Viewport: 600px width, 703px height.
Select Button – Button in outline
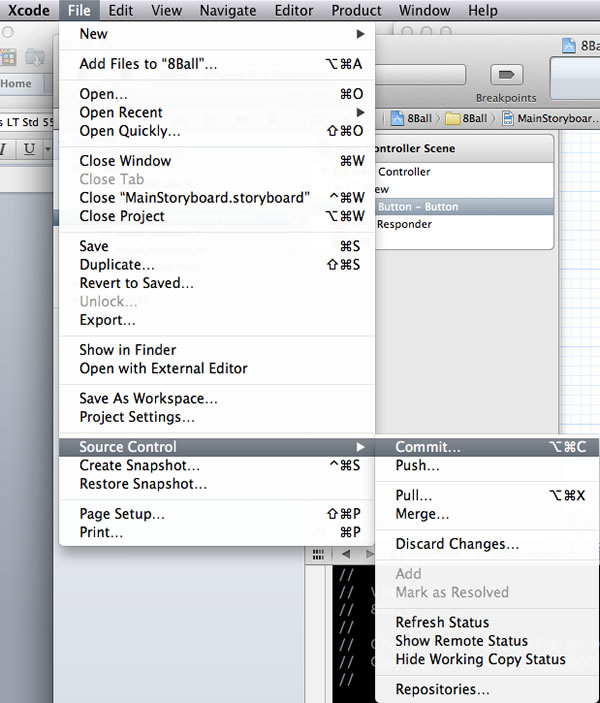pyautogui.click(x=464, y=207)
